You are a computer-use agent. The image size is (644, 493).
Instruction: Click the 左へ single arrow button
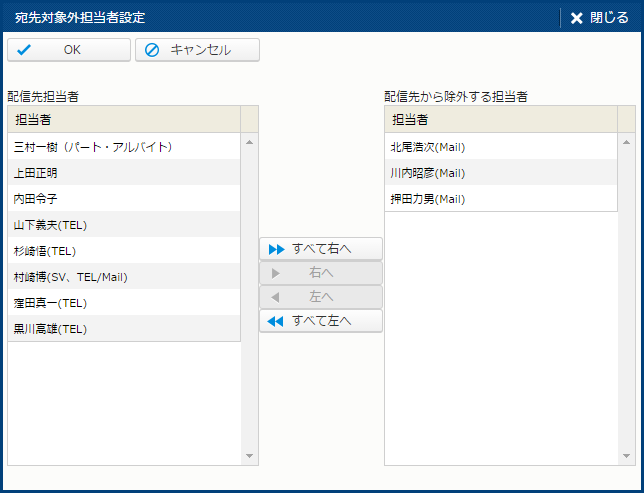click(x=320, y=297)
